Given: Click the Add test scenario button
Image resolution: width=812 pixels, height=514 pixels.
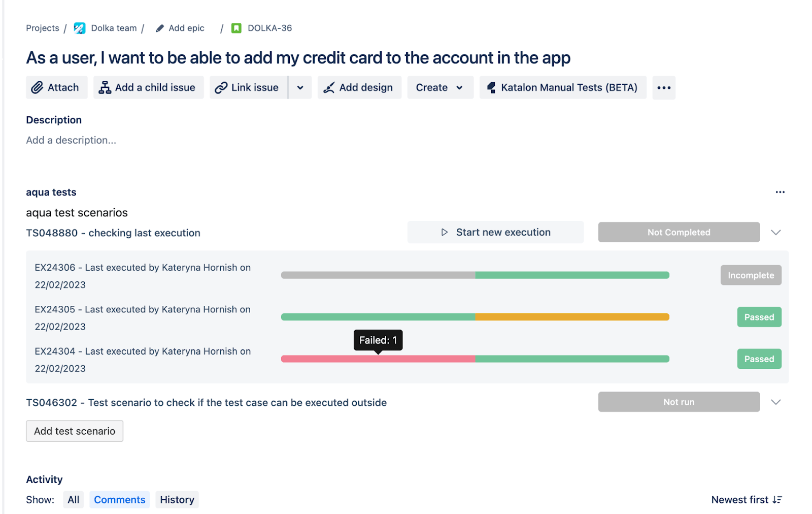Looking at the screenshot, I should (75, 431).
